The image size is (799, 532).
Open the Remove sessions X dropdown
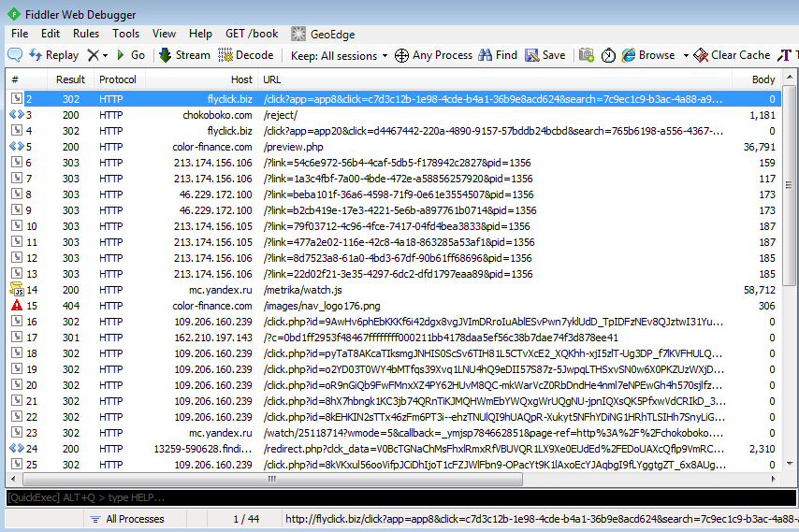105,55
